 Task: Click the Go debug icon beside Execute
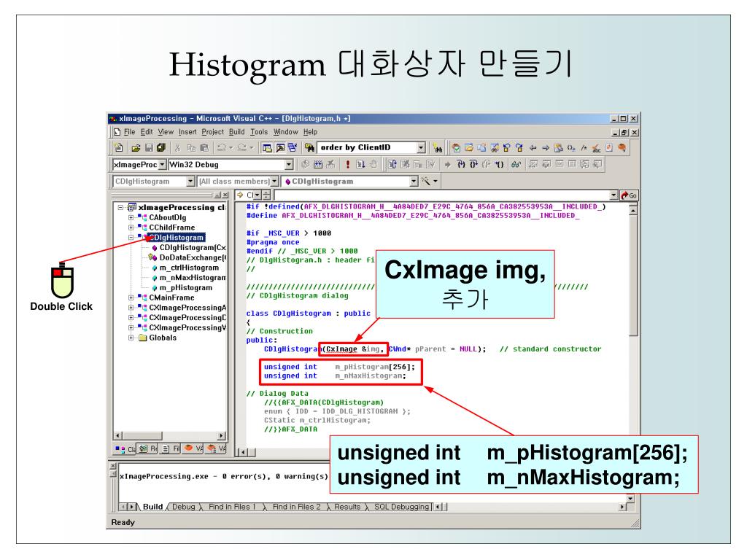tap(360, 165)
